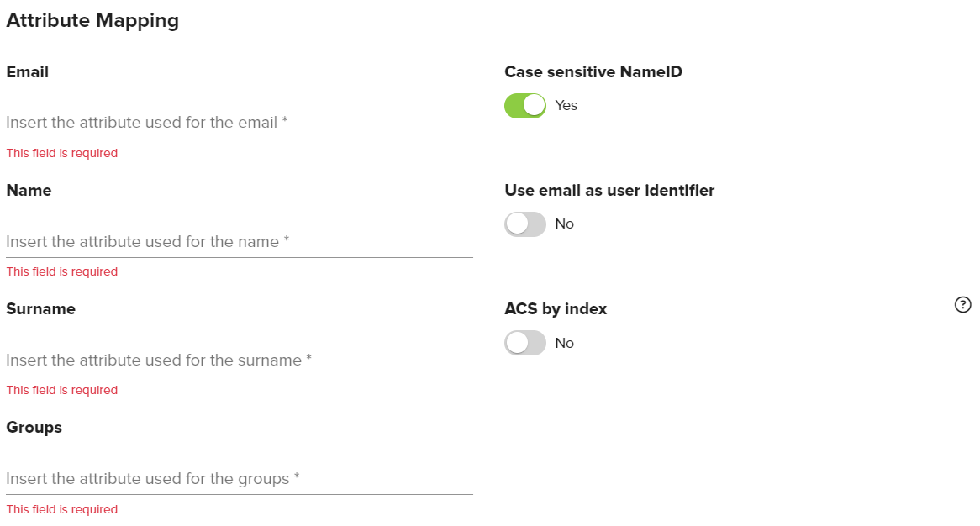Viewport: 980px width, 526px height.
Task: Open the ACS by index help icon
Action: coord(963,305)
